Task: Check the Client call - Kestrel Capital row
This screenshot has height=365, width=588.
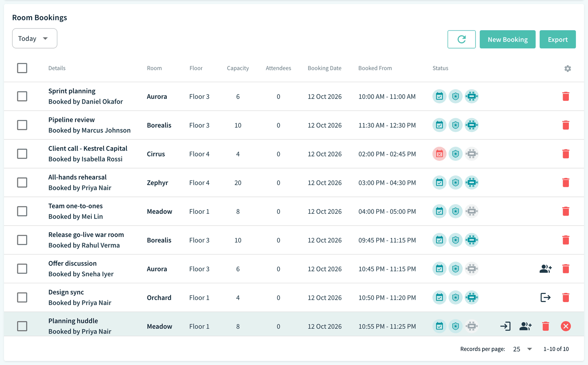Action: point(22,154)
